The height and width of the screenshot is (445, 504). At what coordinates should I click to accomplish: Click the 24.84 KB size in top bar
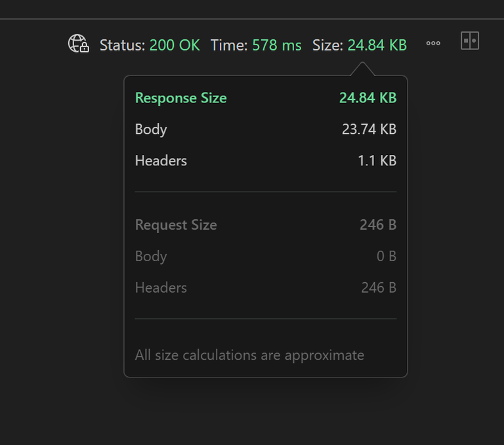click(377, 45)
